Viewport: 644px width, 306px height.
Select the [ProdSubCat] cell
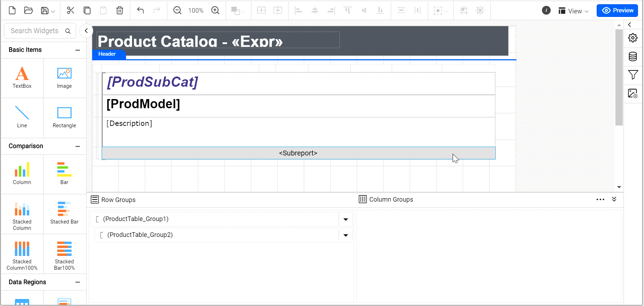(299, 84)
